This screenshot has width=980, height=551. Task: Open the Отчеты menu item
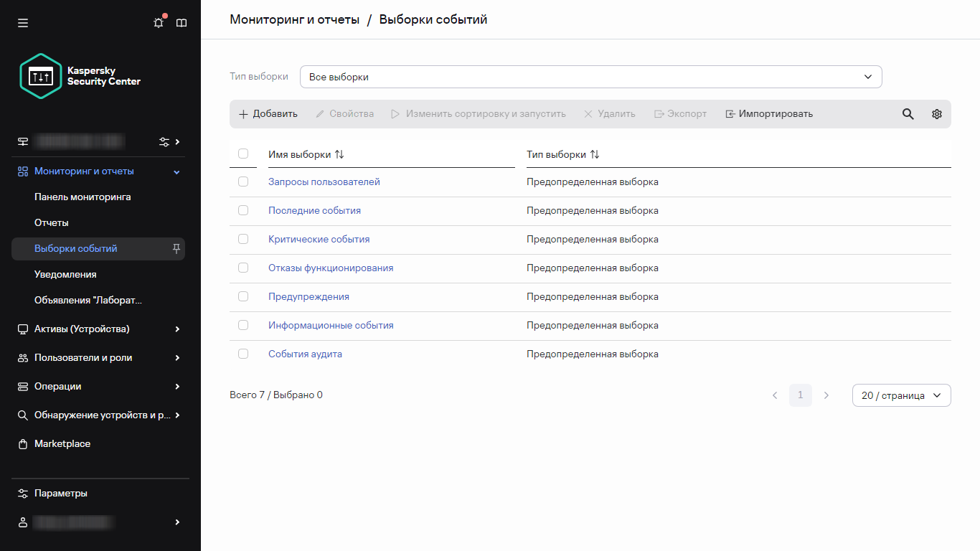coord(52,222)
